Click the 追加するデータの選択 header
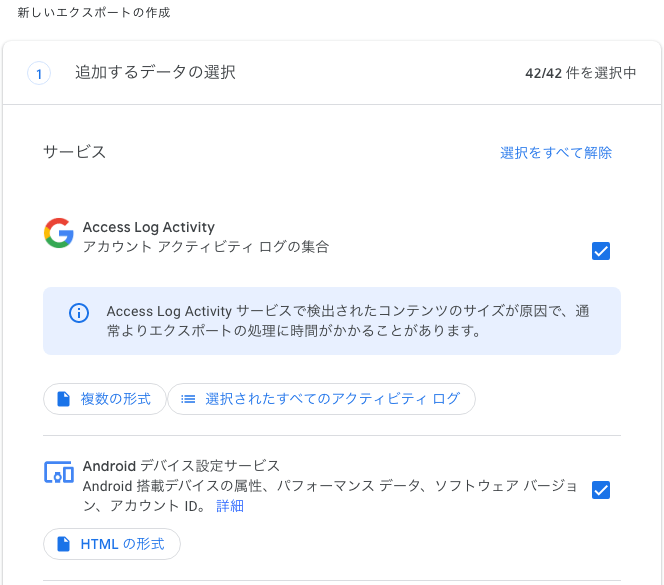 tap(155, 72)
